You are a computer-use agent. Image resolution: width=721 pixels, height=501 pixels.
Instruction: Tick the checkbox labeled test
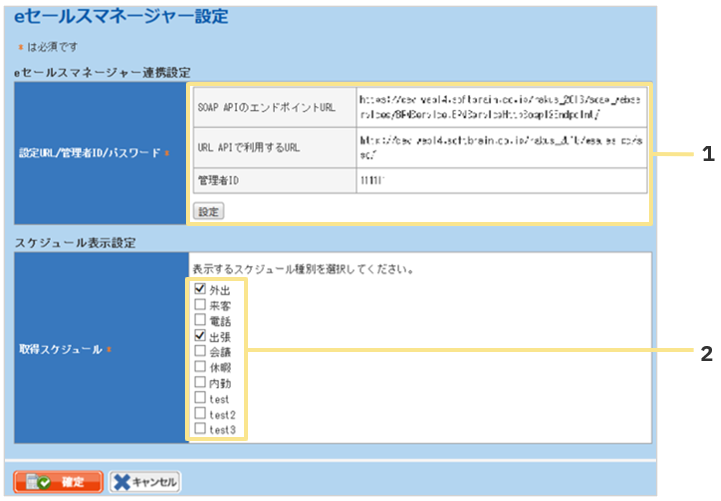(x=201, y=398)
